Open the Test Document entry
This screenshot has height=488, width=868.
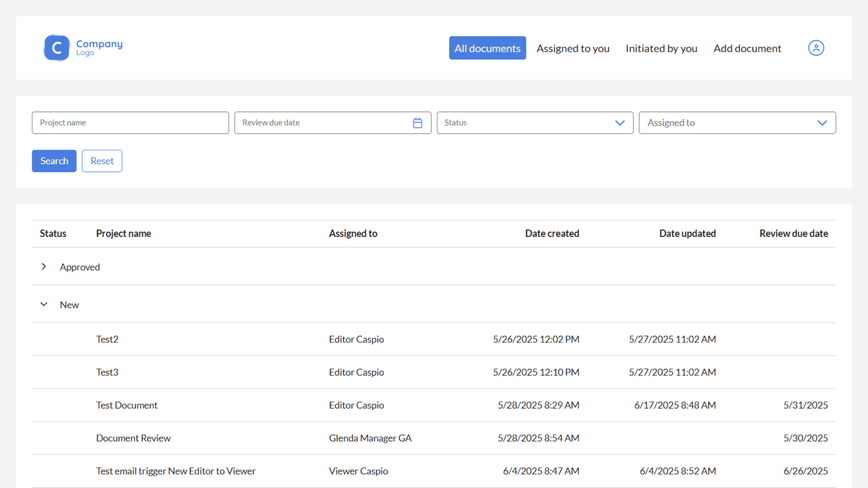pyautogui.click(x=127, y=405)
